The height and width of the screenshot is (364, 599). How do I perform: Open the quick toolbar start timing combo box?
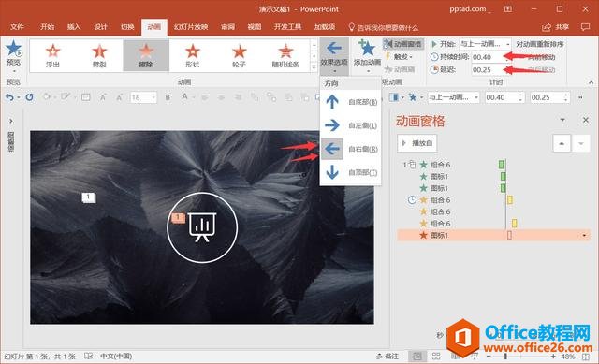point(453,97)
